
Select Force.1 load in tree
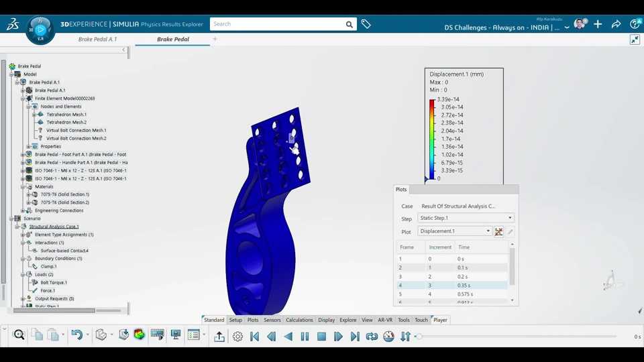47,290
